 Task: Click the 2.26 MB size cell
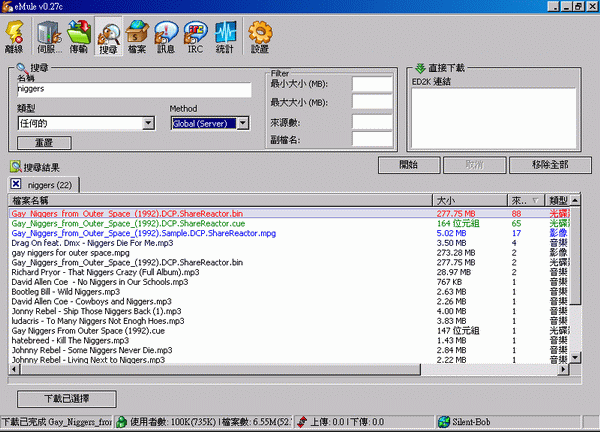pos(452,302)
